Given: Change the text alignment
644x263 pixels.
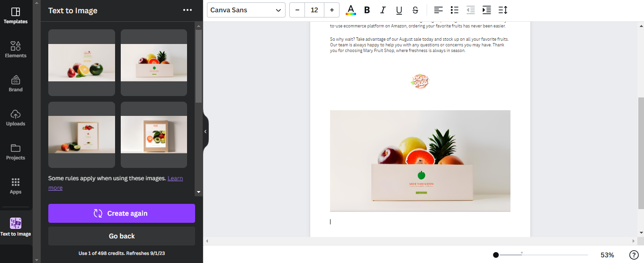Looking at the screenshot, I should (x=438, y=10).
